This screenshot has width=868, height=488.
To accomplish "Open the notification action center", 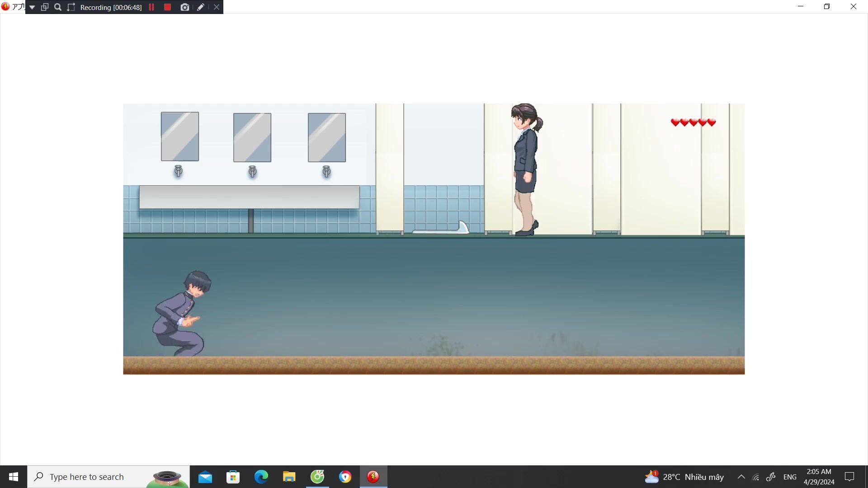I will tap(849, 477).
